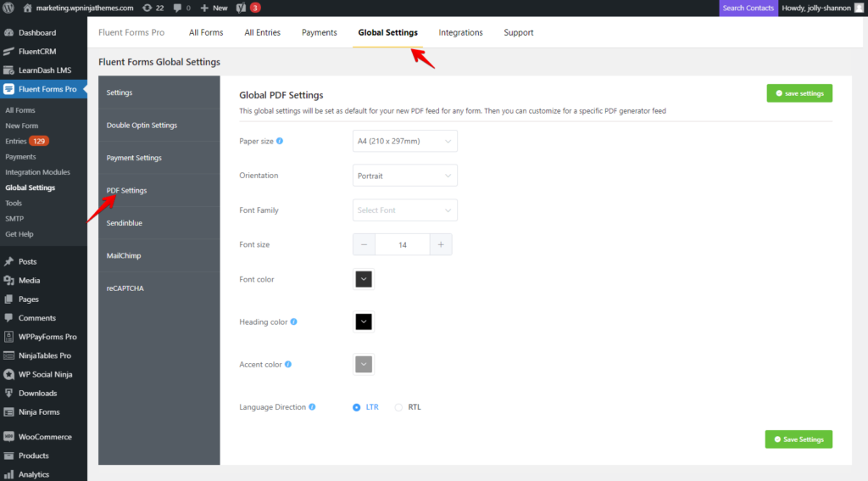Switch to the Integrations tab
The width and height of the screenshot is (868, 481).
tap(460, 33)
